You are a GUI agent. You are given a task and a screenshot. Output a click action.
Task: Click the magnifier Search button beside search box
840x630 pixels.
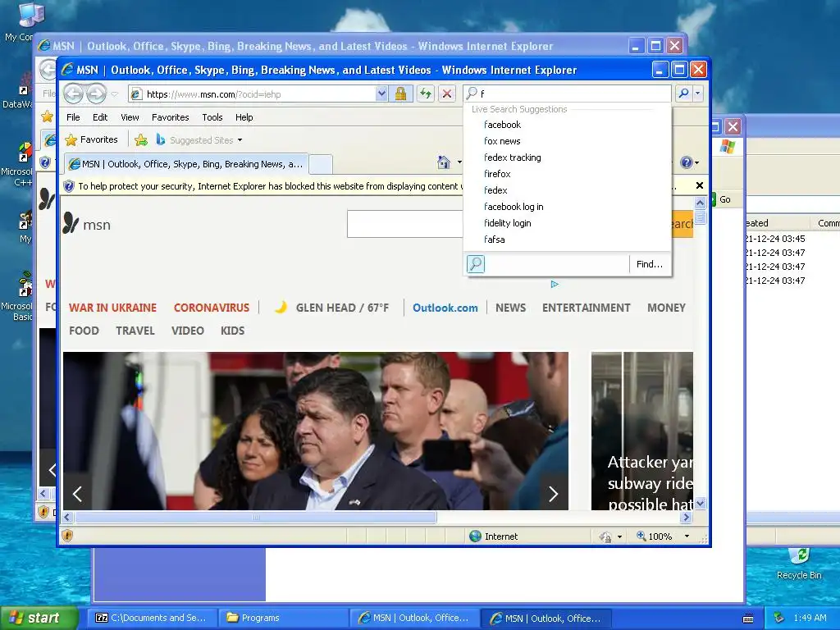(x=683, y=94)
